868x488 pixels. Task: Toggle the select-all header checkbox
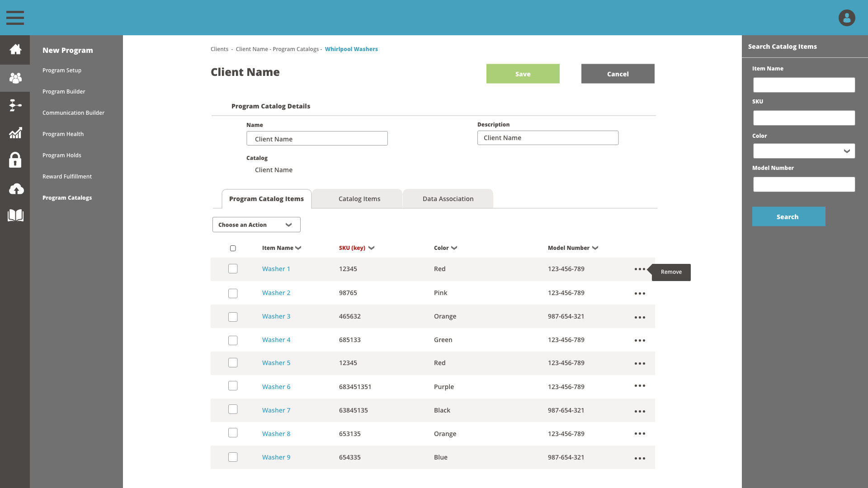pos(233,248)
